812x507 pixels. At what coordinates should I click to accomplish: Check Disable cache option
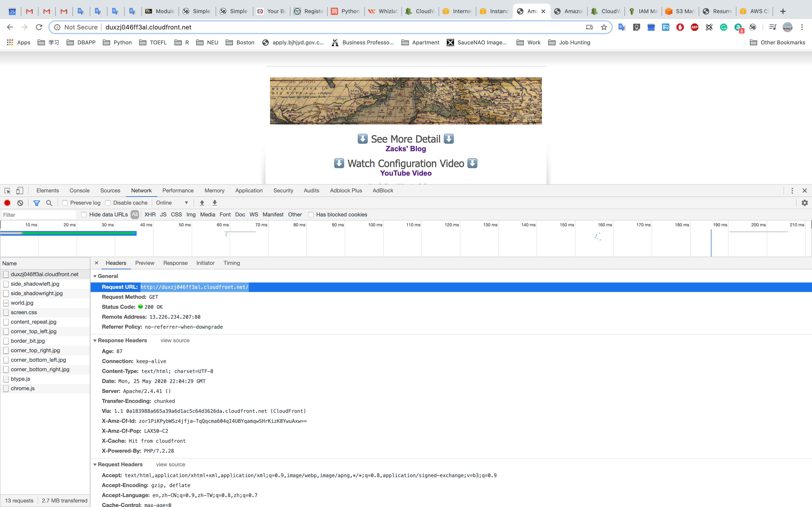point(108,203)
